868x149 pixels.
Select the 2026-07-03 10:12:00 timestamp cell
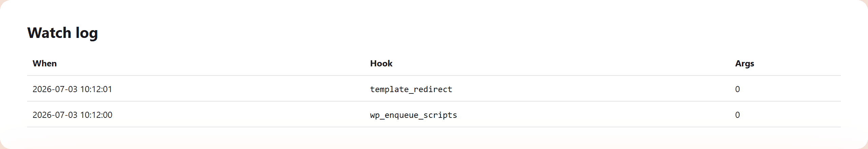point(72,115)
